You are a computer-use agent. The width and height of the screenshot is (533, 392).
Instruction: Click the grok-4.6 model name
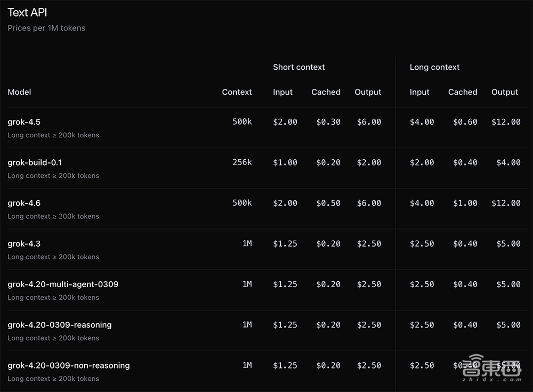[24, 203]
